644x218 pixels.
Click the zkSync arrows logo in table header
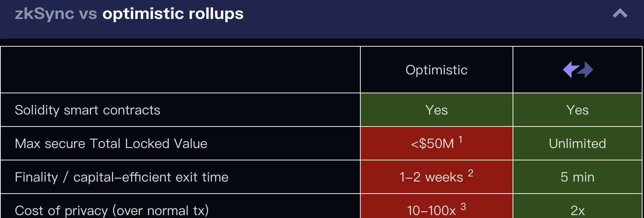click(x=578, y=70)
